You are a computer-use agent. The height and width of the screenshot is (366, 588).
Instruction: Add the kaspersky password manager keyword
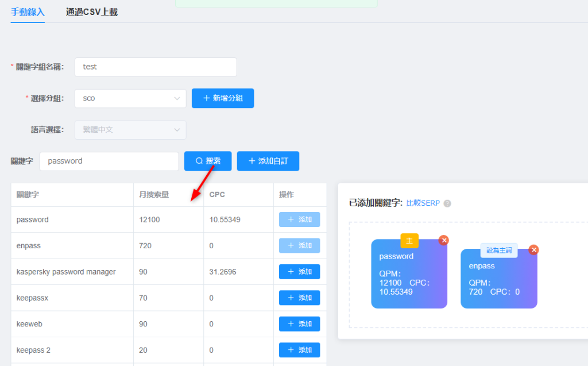click(x=299, y=272)
